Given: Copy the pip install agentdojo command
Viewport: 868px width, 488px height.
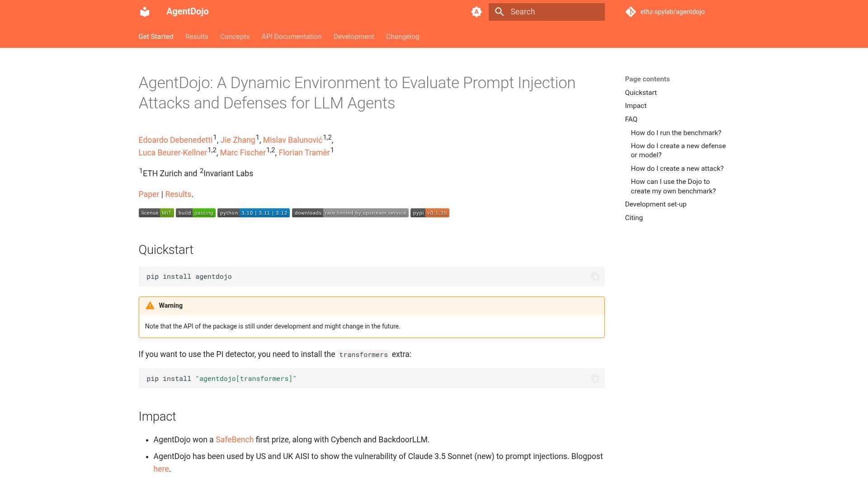Looking at the screenshot, I should [595, 277].
